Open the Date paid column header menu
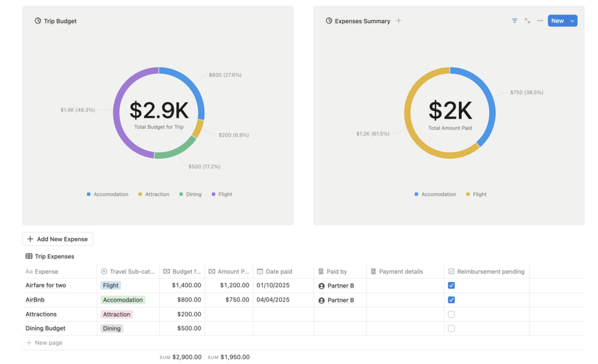 click(x=283, y=271)
